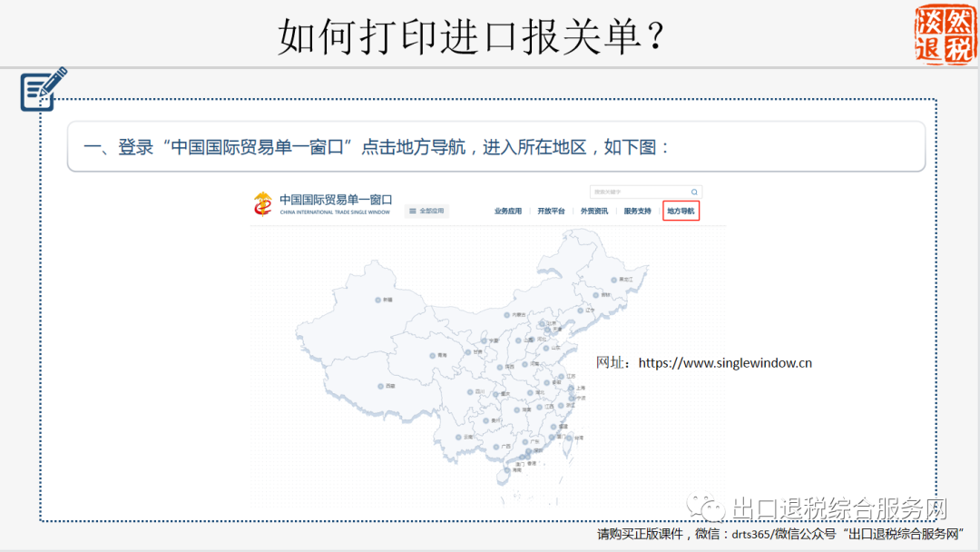
Task: Select the 黑龙江 marker on the map
Action: [x=613, y=280]
